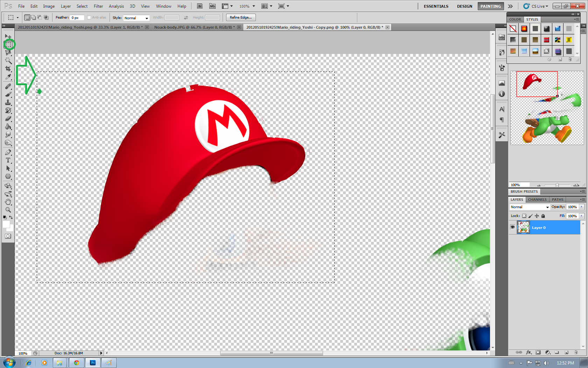
Task: Toggle lock transparent pixels
Action: coord(524,216)
